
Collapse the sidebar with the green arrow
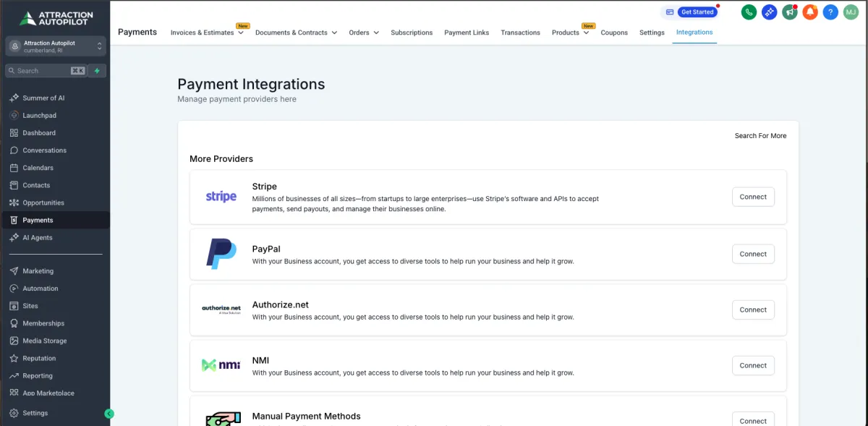[109, 414]
